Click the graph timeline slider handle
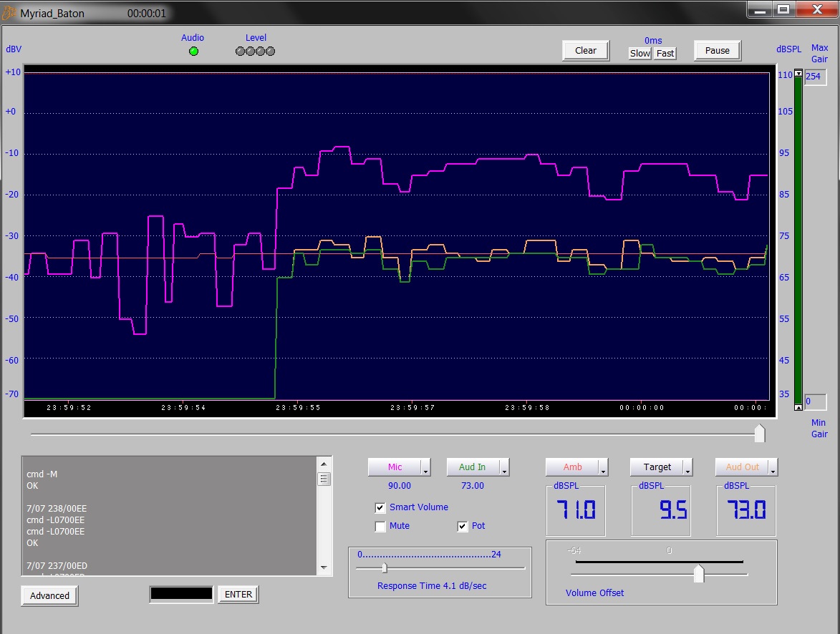The width and height of the screenshot is (840, 634). click(760, 433)
